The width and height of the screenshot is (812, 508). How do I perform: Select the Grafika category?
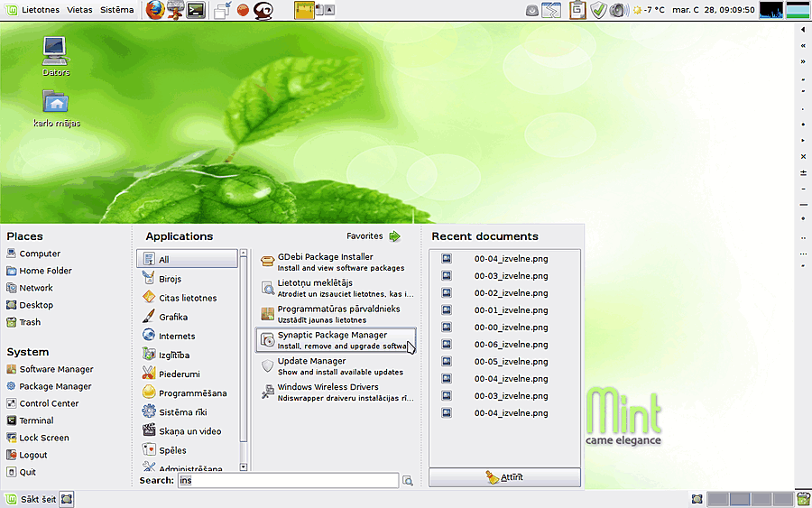coord(187,317)
